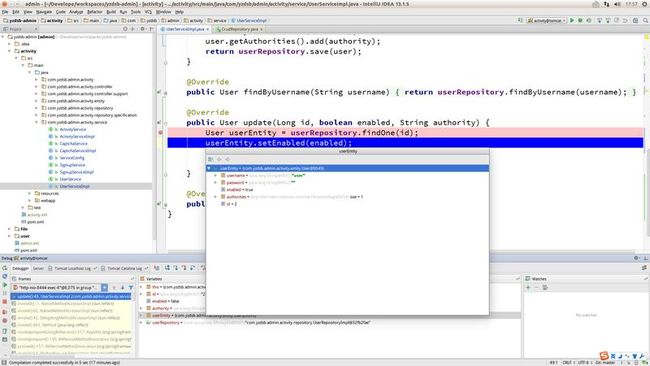
Task: Open system power cog menu
Action: (x=644, y=4)
